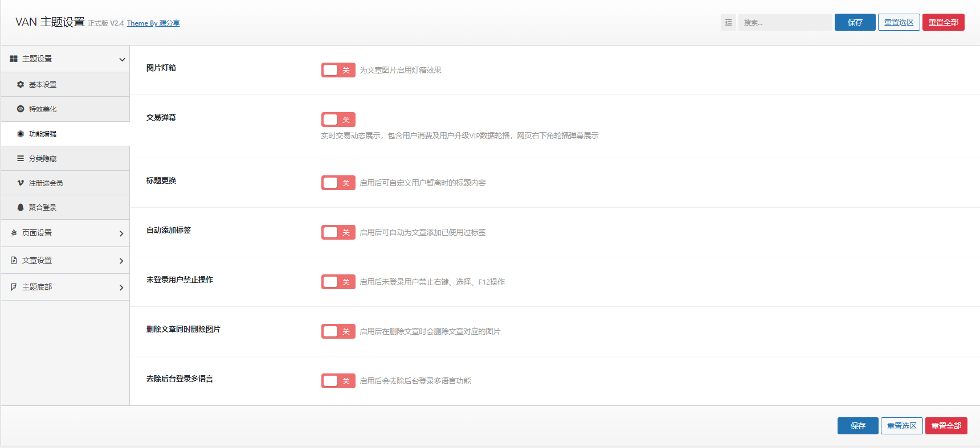The width and height of the screenshot is (980, 448).
Task: Click the bottom 保存 button
Action: tap(858, 426)
